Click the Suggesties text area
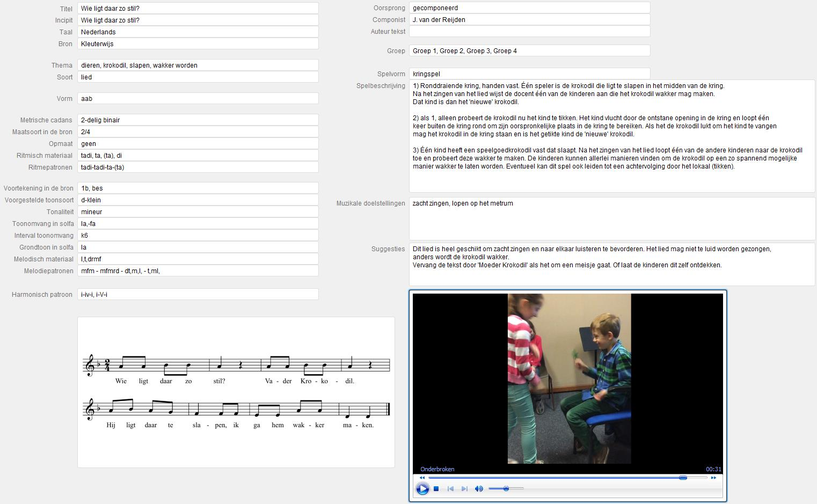817x504 pixels. pos(612,264)
